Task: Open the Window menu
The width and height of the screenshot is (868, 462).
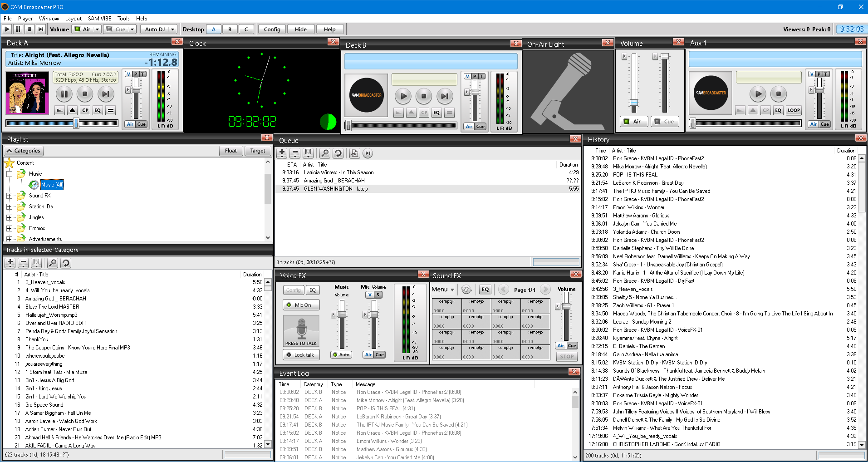Action: 49,19
